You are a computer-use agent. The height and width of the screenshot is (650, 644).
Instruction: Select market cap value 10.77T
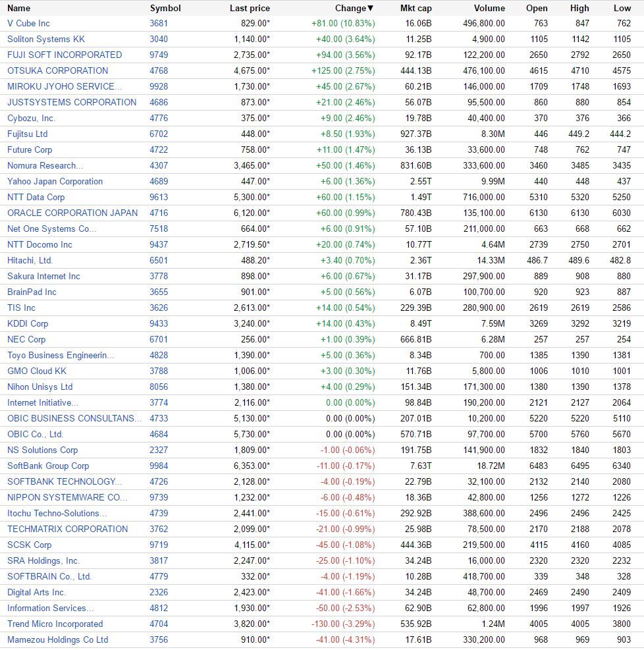pos(419,244)
